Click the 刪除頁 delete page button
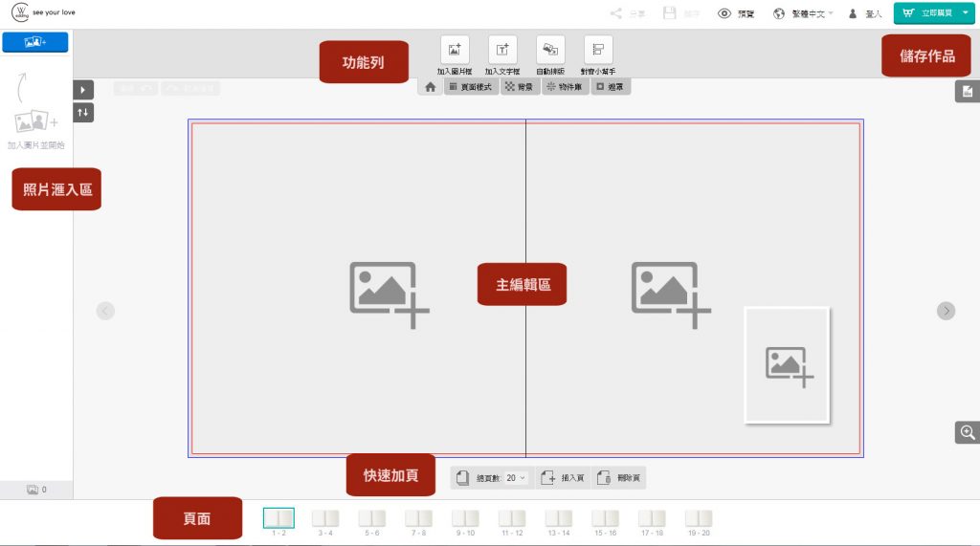 618,477
